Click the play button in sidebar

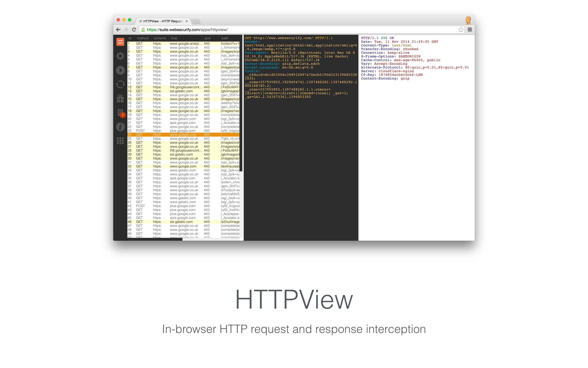pos(120,70)
